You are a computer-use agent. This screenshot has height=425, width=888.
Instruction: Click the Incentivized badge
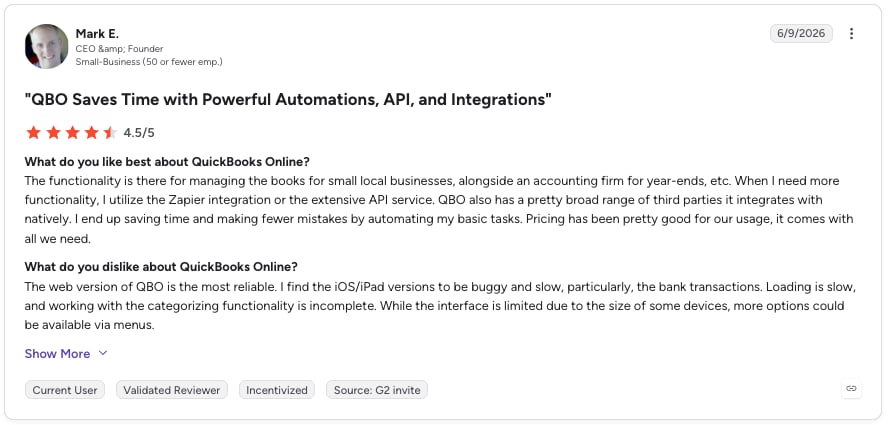[277, 390]
